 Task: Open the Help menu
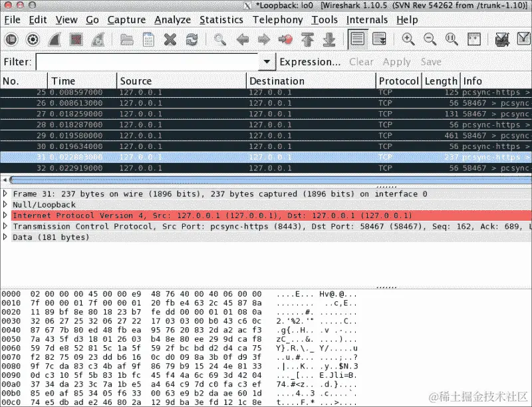[x=407, y=20]
